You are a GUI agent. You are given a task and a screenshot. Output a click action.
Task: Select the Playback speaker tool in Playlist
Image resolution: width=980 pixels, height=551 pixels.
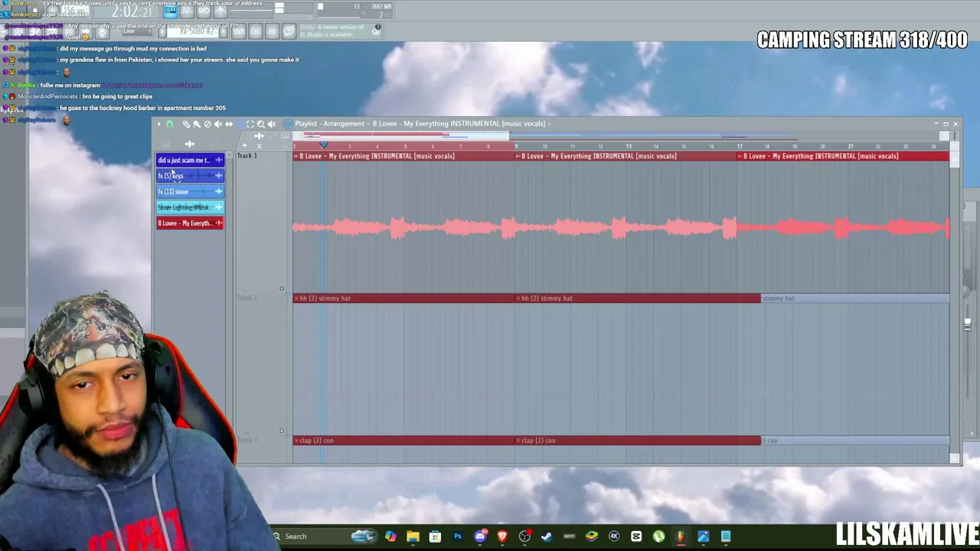pyautogui.click(x=272, y=124)
